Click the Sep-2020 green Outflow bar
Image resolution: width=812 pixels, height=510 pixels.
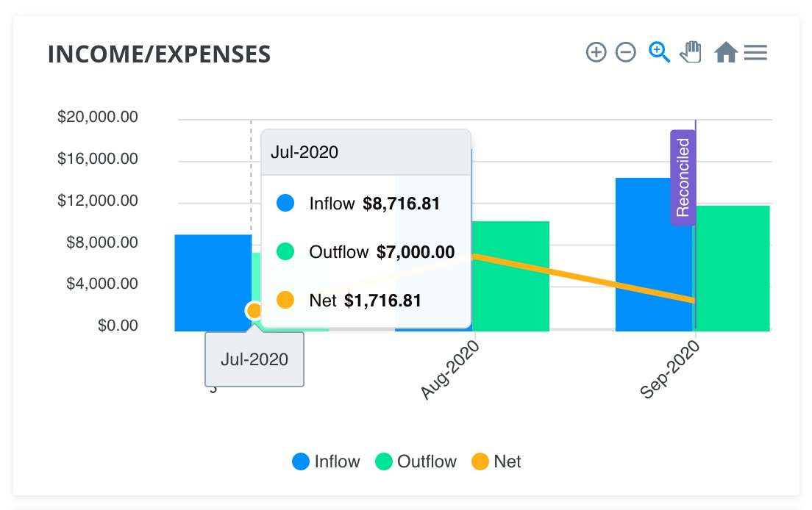pyautogui.click(x=732, y=268)
